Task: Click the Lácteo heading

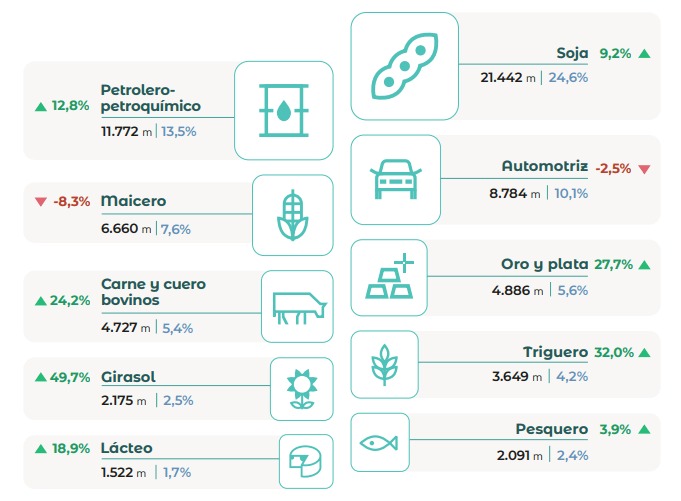Action: [x=127, y=448]
